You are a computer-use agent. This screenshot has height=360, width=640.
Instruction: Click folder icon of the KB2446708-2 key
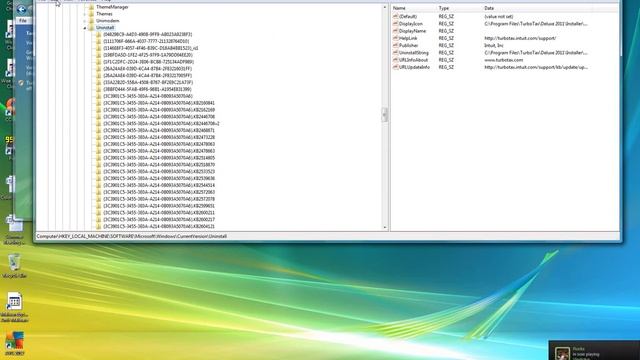coord(98,123)
